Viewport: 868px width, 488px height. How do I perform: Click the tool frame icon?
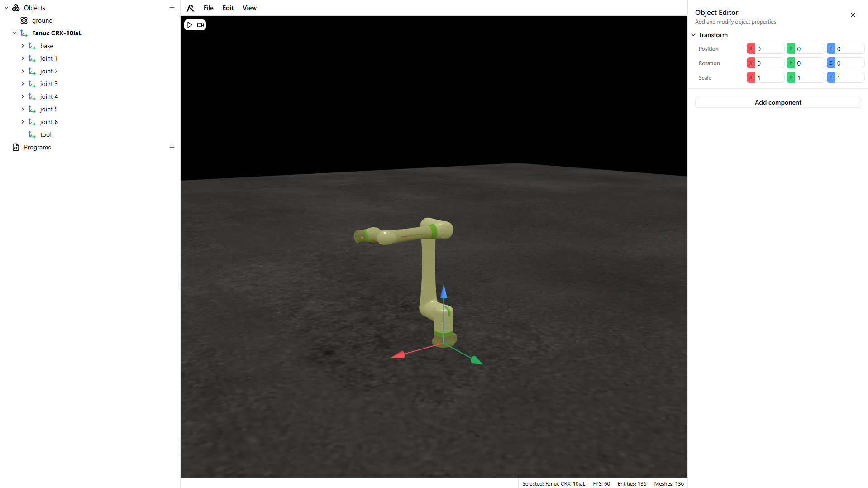click(32, 134)
